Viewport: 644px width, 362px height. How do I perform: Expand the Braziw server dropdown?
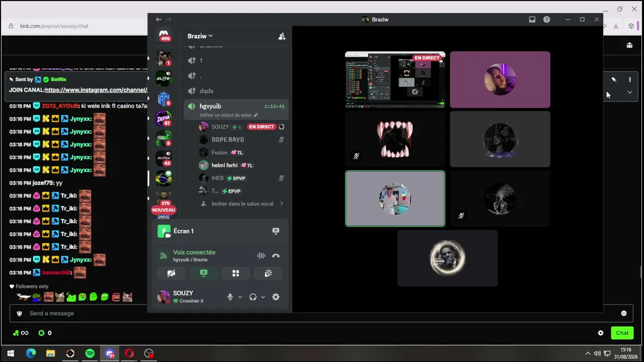click(x=200, y=36)
